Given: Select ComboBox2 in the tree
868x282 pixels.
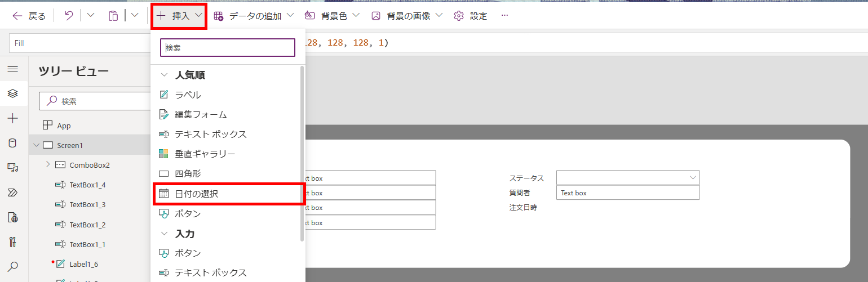Looking at the screenshot, I should 90,165.
